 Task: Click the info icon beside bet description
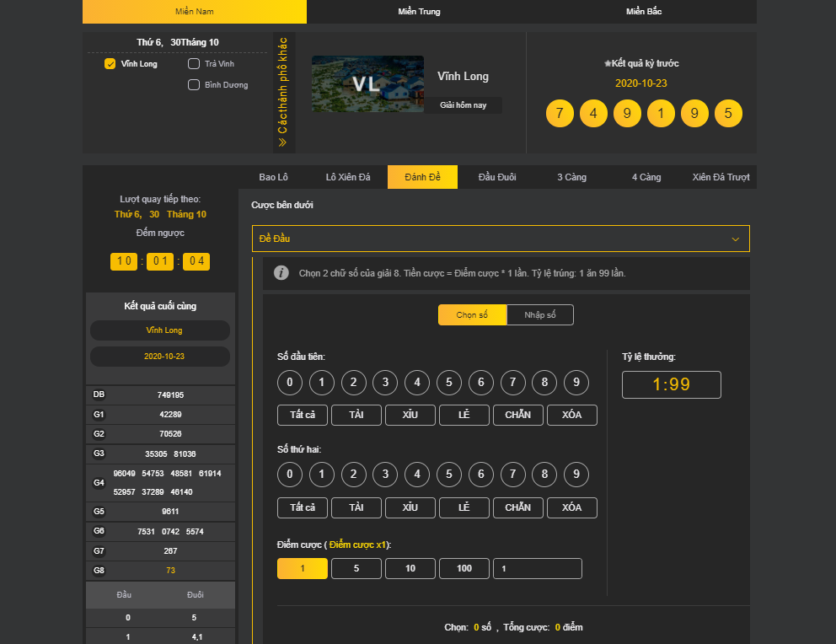point(282,273)
